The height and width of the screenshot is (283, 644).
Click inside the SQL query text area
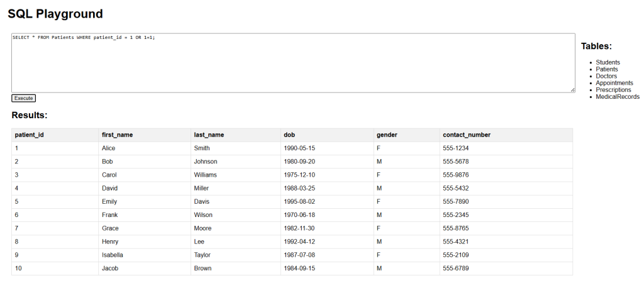tap(293, 63)
